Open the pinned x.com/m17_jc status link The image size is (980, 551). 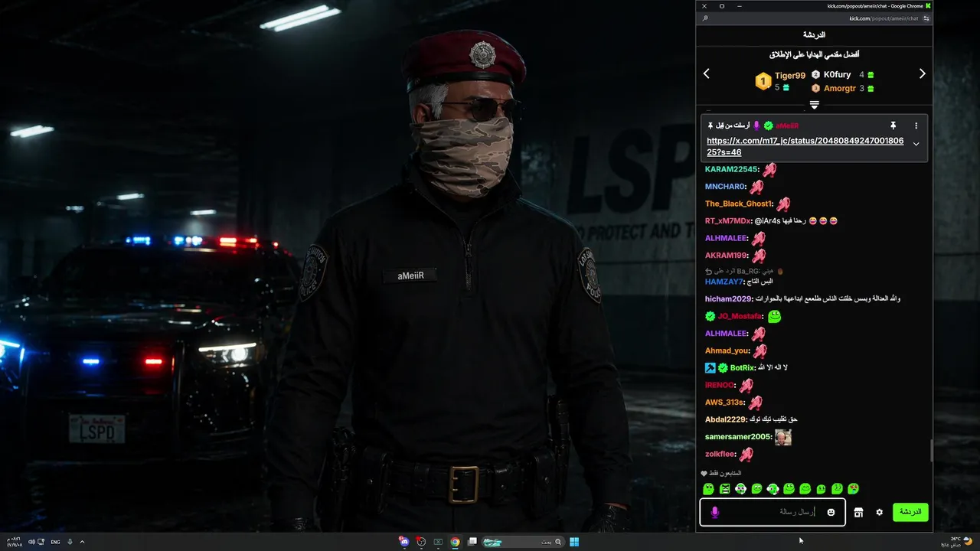[x=805, y=147]
